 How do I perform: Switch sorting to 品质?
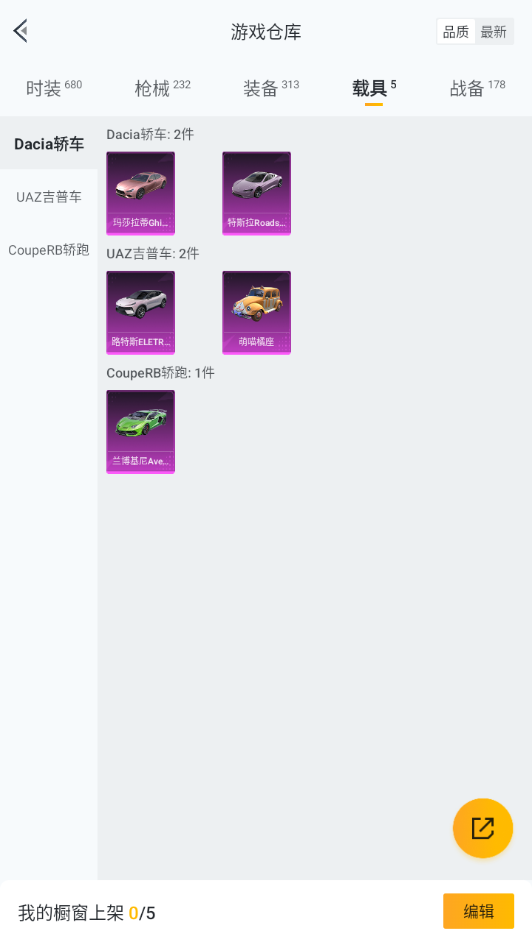(x=456, y=32)
